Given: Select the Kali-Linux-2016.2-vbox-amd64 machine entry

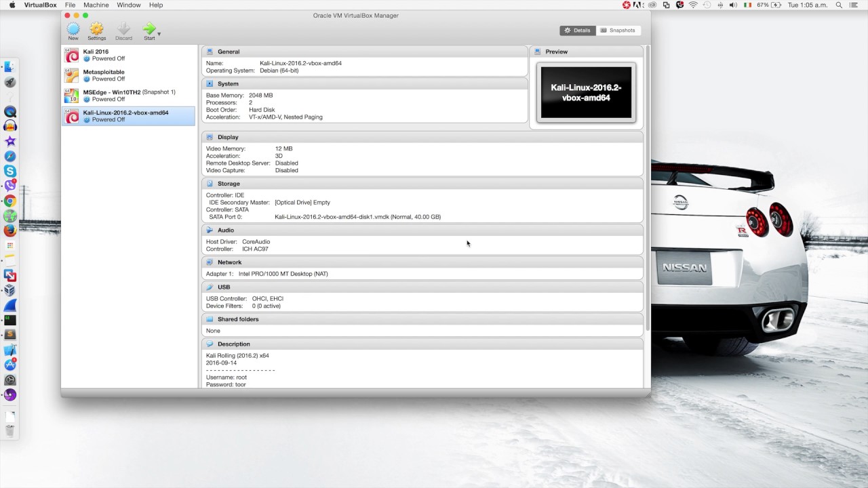Looking at the screenshot, I should click(x=129, y=116).
